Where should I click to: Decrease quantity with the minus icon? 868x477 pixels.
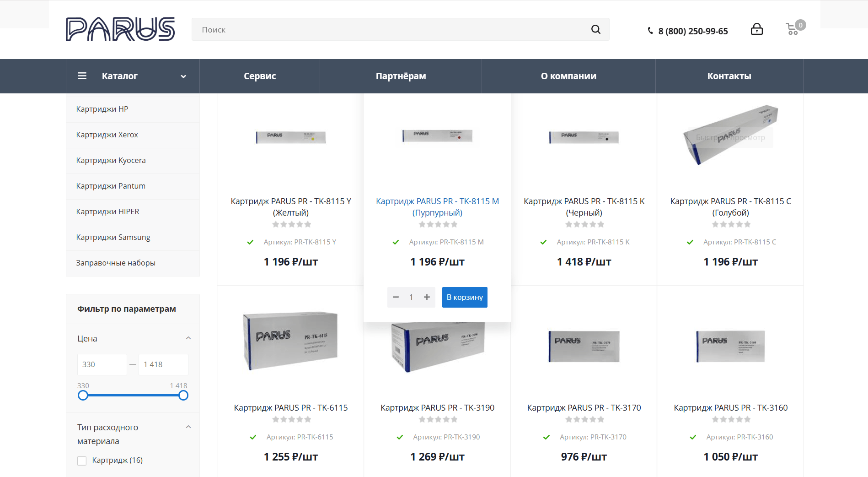coord(396,297)
